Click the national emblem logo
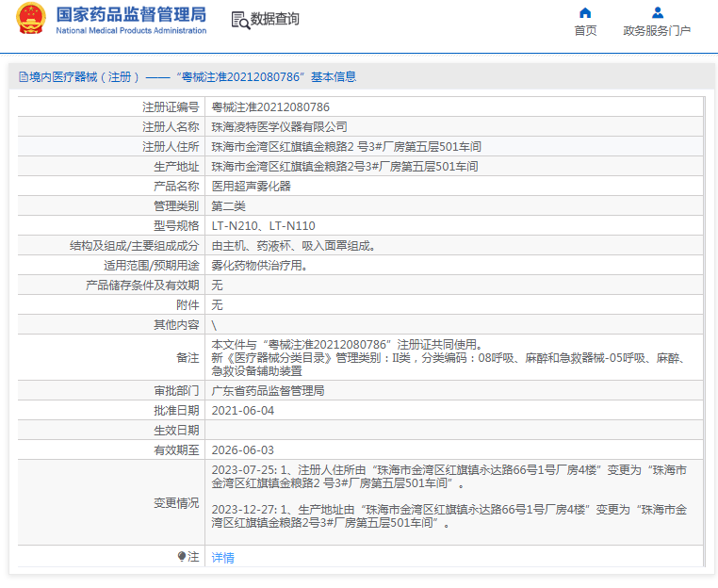 (x=31, y=19)
